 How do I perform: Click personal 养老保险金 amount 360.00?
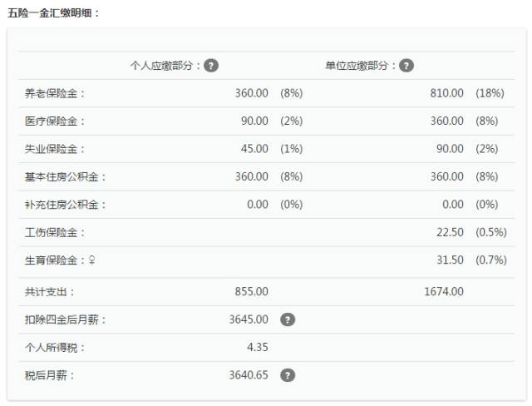[x=251, y=93]
